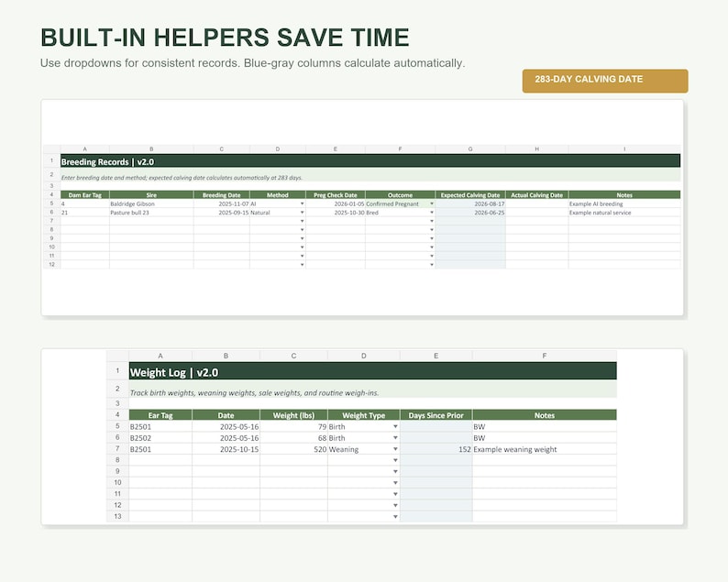Click ear tag B2502 cell
This screenshot has height=582, width=728.
(160, 438)
